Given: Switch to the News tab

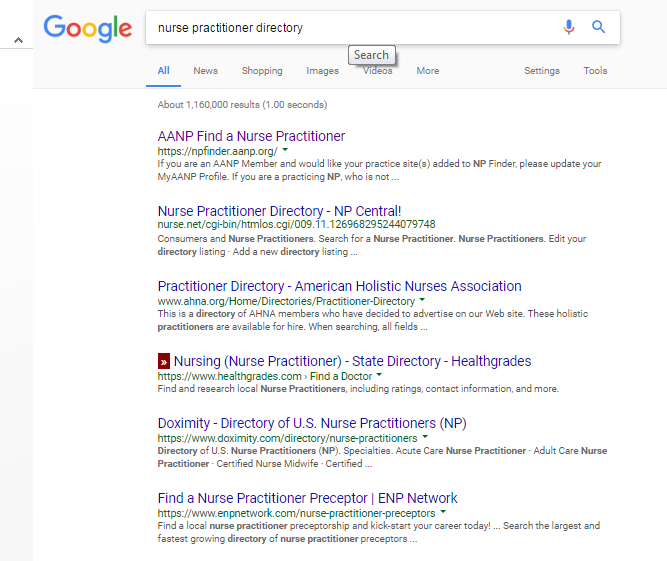Looking at the screenshot, I should [205, 71].
